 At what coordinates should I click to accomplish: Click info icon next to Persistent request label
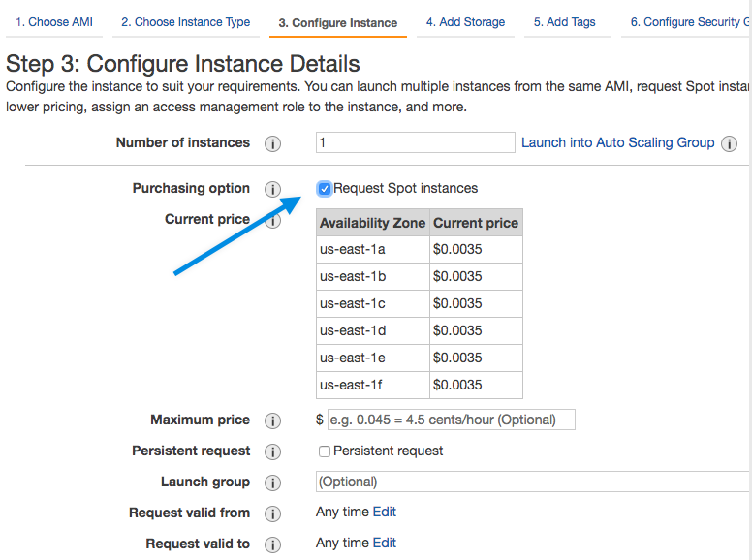click(272, 451)
